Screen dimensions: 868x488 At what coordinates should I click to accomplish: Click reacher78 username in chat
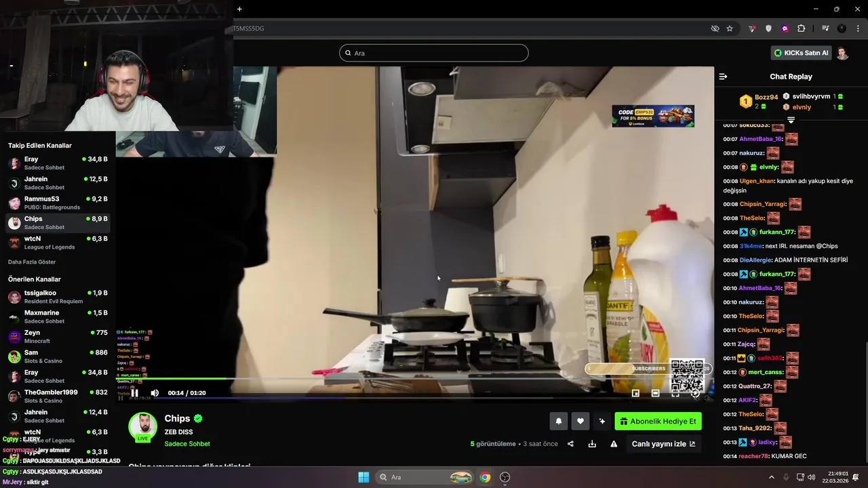tap(754, 456)
